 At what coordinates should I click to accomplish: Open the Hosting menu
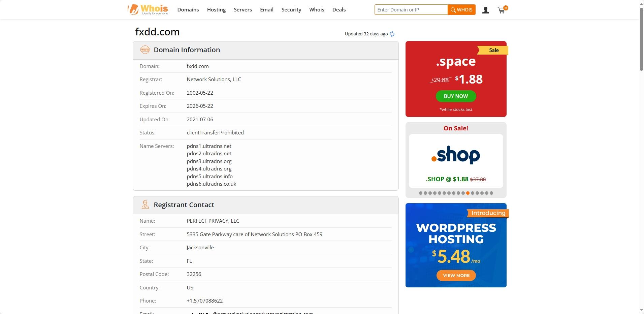click(x=216, y=10)
